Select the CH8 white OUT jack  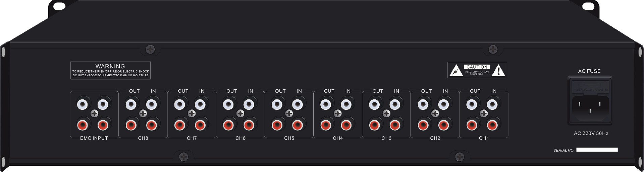click(x=131, y=104)
